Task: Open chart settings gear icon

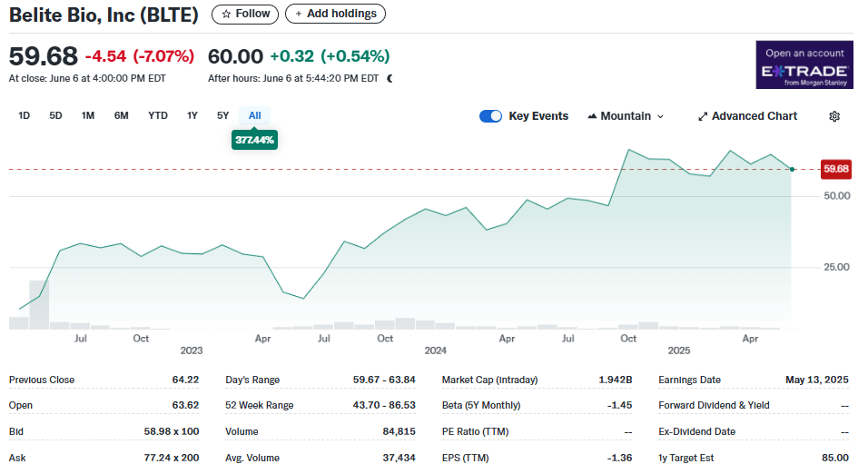Action: (834, 116)
